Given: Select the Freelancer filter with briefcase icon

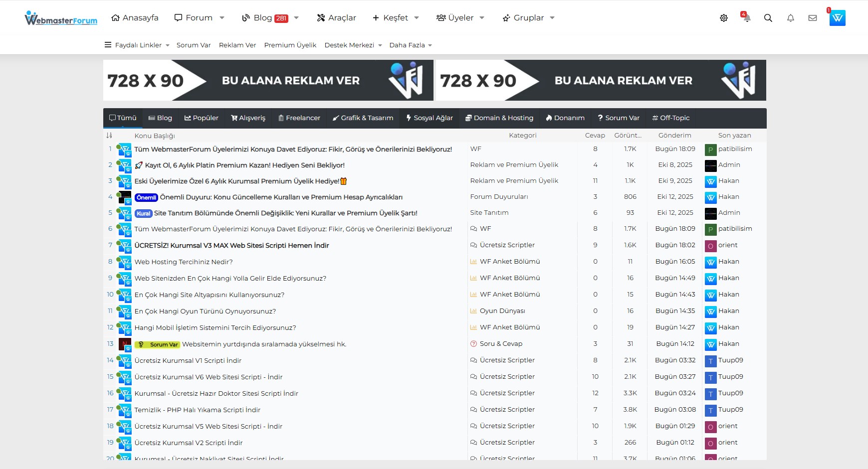Looking at the screenshot, I should click(x=299, y=118).
